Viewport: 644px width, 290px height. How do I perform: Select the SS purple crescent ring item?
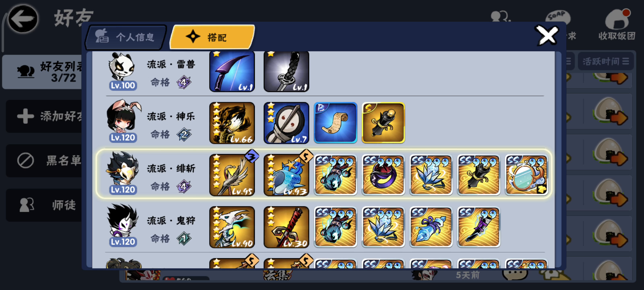click(x=383, y=175)
